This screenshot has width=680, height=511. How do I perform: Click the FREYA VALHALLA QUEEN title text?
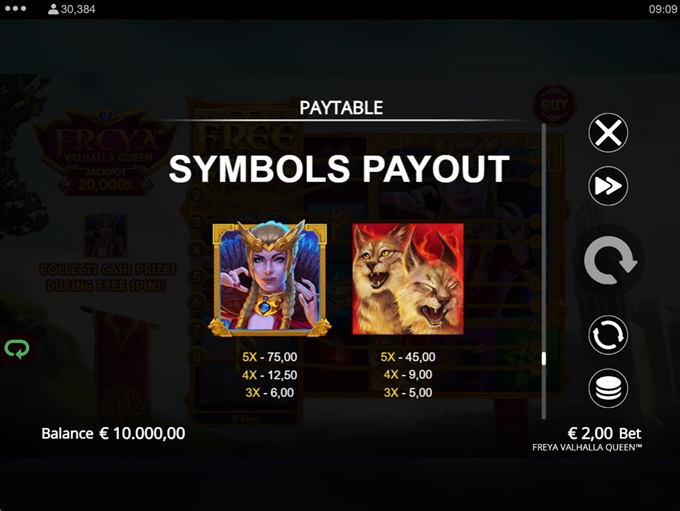(x=587, y=448)
